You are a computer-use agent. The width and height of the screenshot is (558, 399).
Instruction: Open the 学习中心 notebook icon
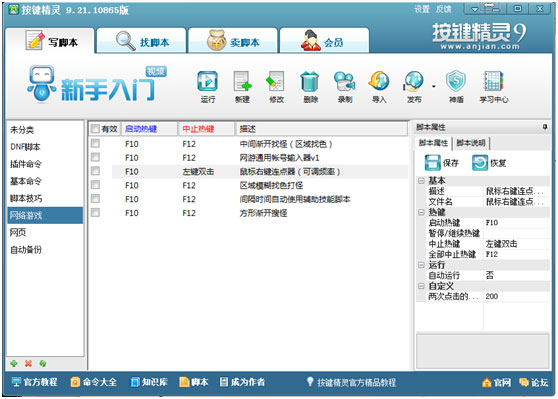point(493,82)
